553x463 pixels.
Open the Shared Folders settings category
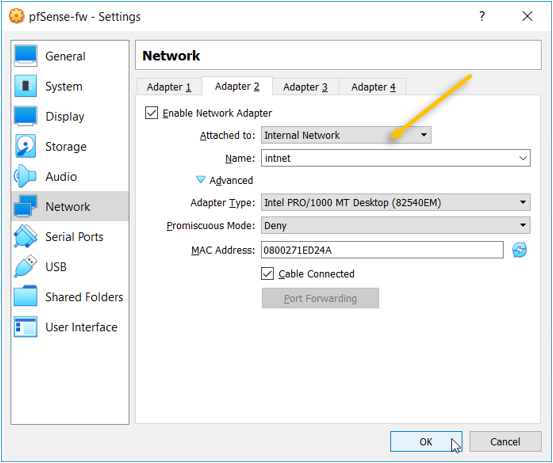(x=70, y=297)
